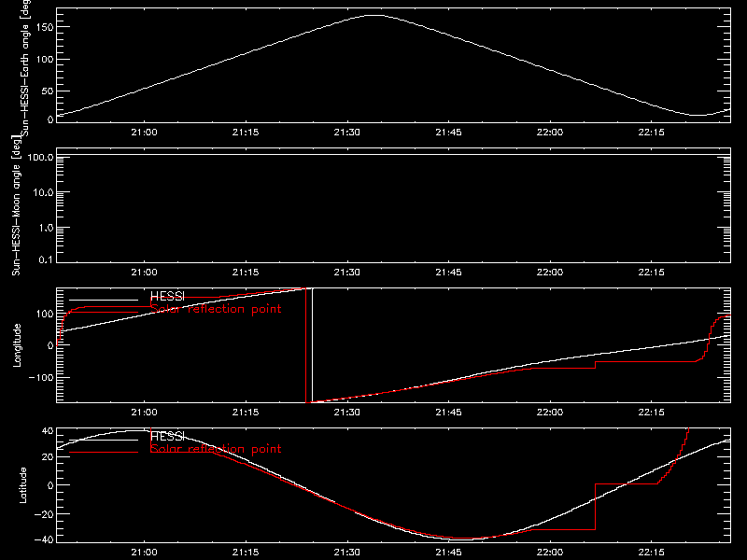This screenshot has height=560, width=747.
Task: Click "21:45" below the Latitude plot
Action: tap(448, 552)
